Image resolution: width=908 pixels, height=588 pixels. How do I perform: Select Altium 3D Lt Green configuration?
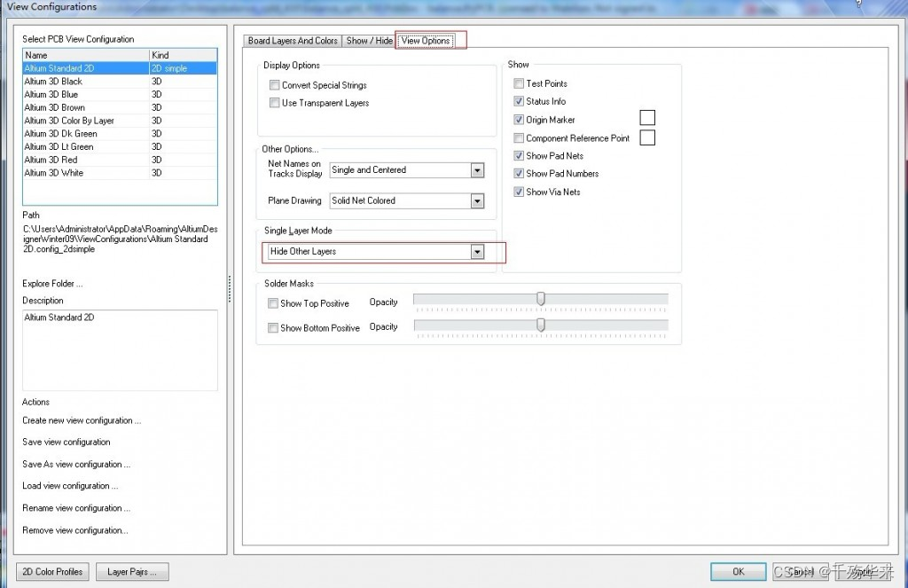[120, 146]
